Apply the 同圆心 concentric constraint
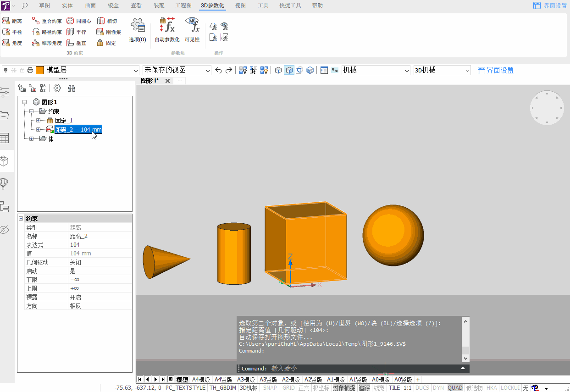570x392 pixels. click(x=79, y=21)
